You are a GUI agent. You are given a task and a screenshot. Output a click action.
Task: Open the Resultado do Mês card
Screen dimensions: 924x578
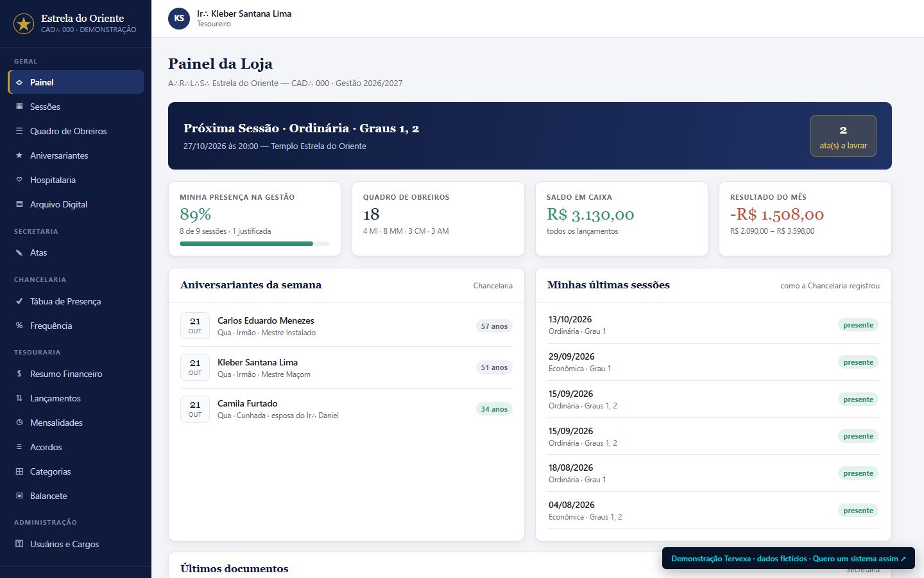805,218
